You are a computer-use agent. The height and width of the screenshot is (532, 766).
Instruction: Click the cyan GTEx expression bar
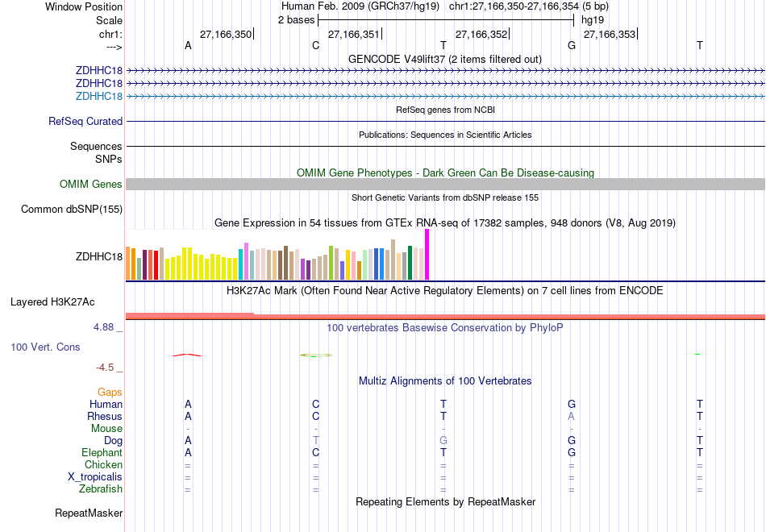[241, 264]
